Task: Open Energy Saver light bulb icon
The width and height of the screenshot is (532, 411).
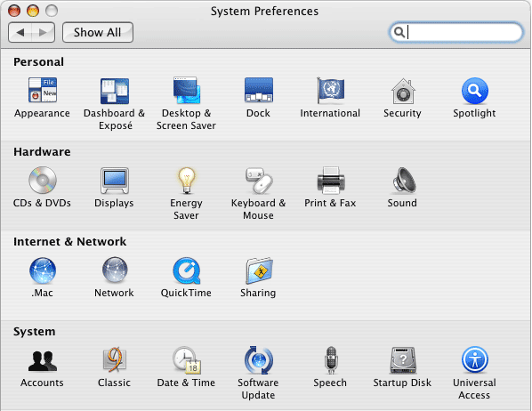Action: tap(187, 181)
